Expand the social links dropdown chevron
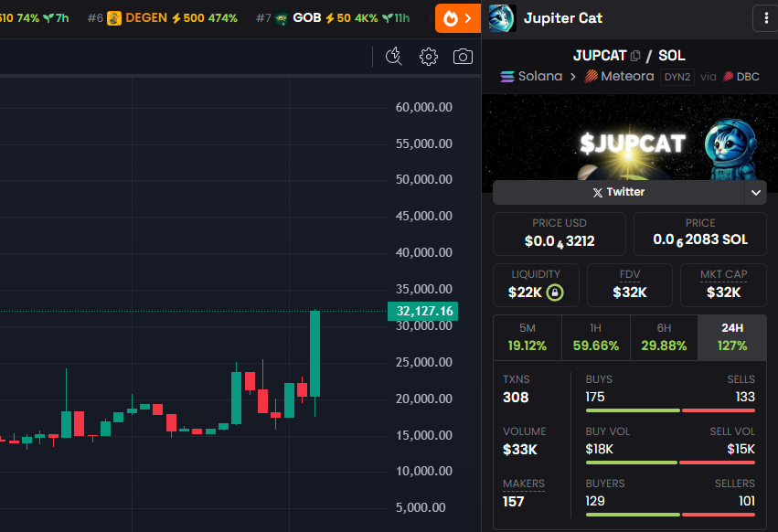This screenshot has width=778, height=532. (756, 193)
